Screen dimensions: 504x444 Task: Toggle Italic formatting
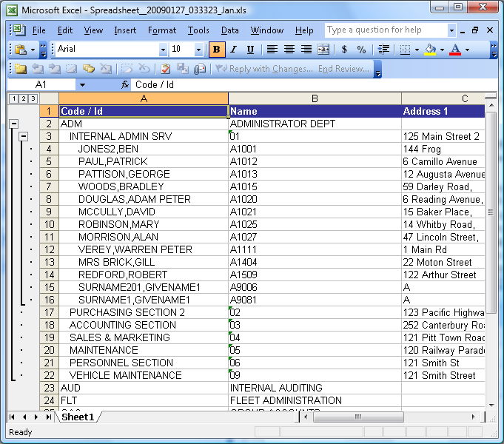click(x=234, y=50)
